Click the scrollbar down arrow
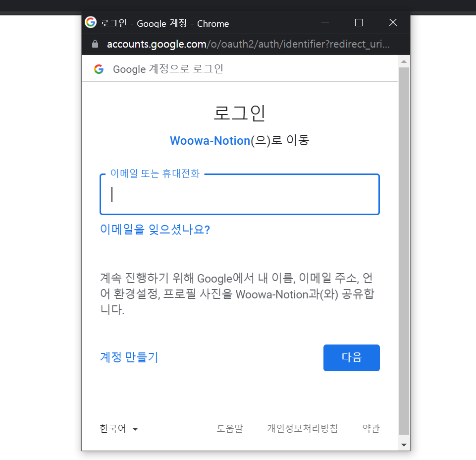This screenshot has width=476, height=460. (404, 445)
